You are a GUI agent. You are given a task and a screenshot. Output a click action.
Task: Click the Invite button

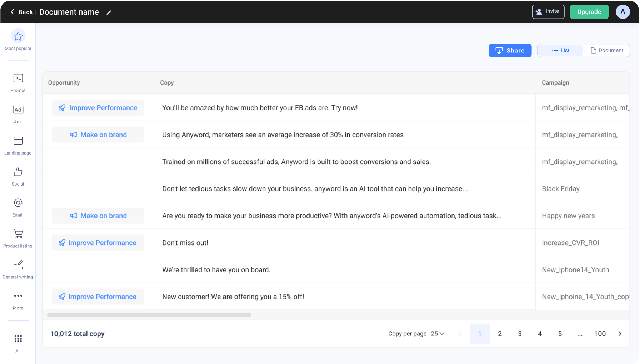click(x=548, y=11)
